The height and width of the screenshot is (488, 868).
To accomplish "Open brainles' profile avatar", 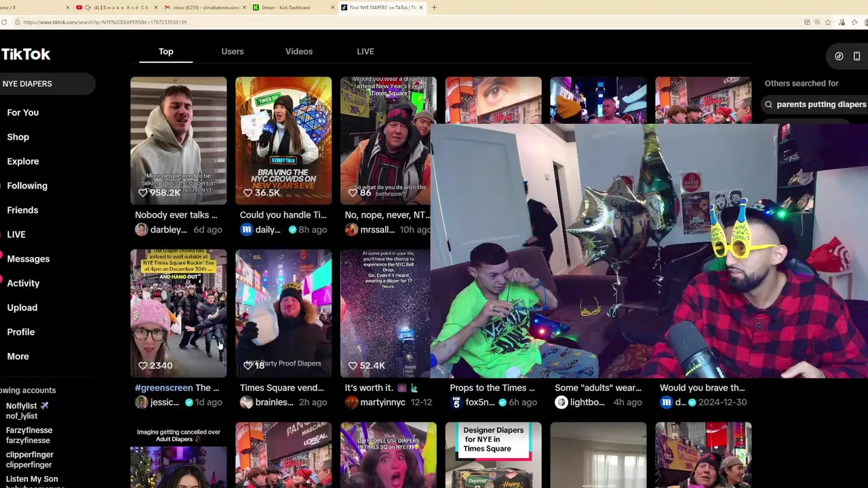I will pos(246,403).
